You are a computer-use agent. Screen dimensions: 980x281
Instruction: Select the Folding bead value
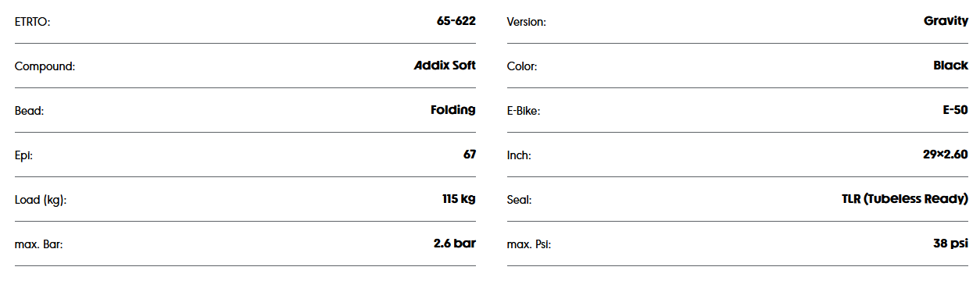[453, 110]
